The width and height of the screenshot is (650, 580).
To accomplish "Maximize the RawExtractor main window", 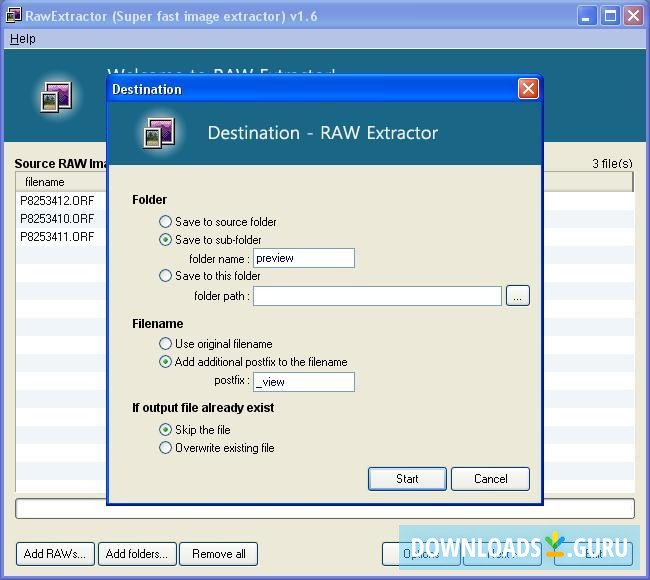I will tap(610, 16).
